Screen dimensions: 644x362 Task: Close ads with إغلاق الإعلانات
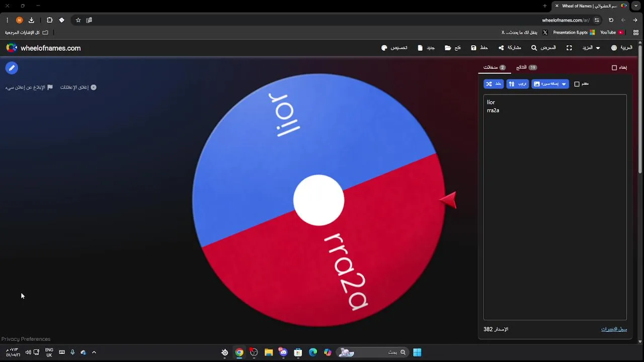[78, 87]
